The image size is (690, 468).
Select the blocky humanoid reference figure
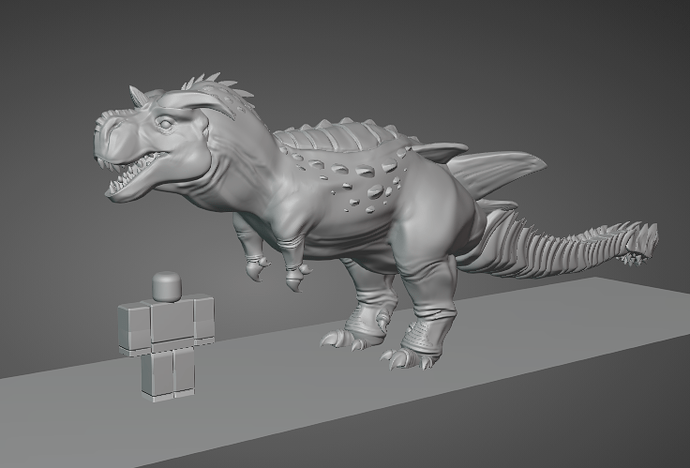pyautogui.click(x=166, y=336)
